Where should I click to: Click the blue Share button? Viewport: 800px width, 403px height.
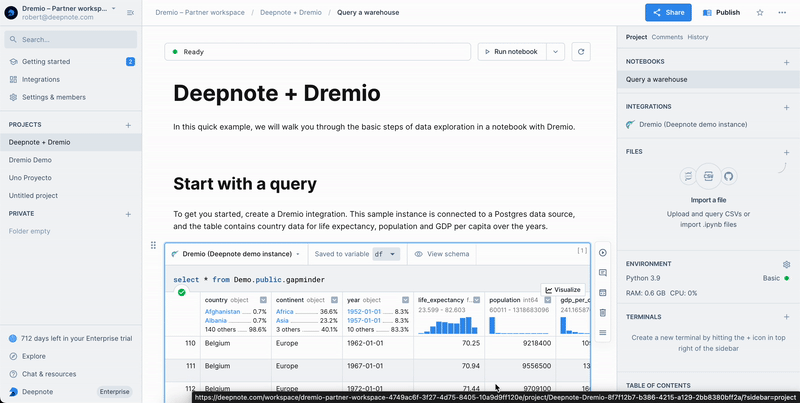(668, 13)
